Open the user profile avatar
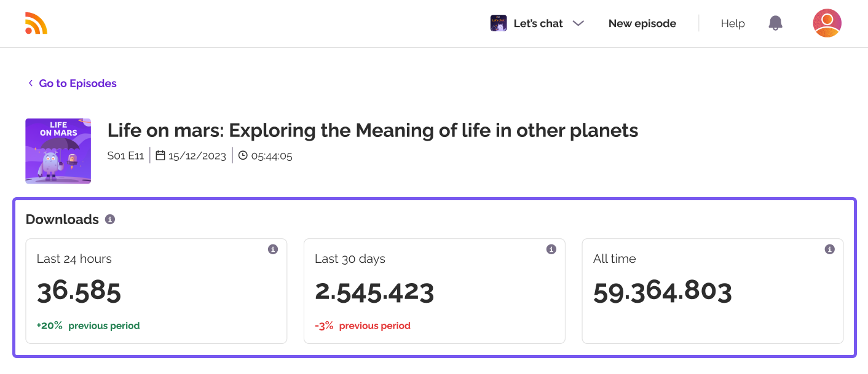 827,23
